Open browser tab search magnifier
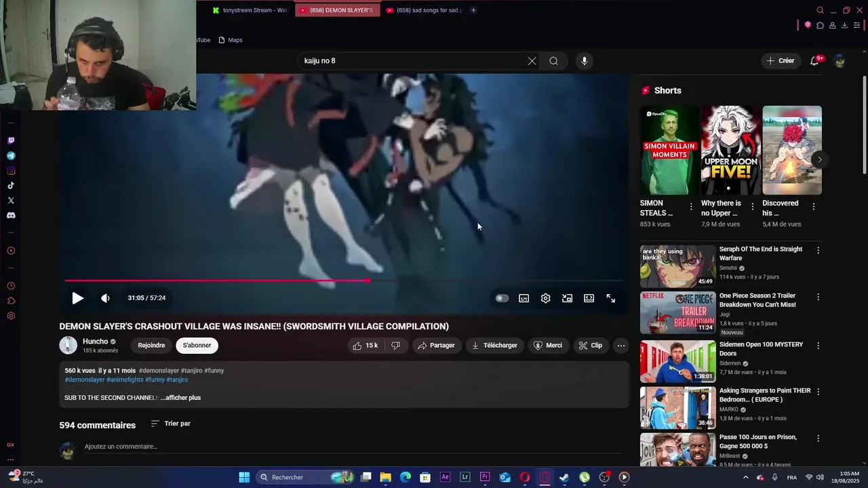 click(x=820, y=10)
